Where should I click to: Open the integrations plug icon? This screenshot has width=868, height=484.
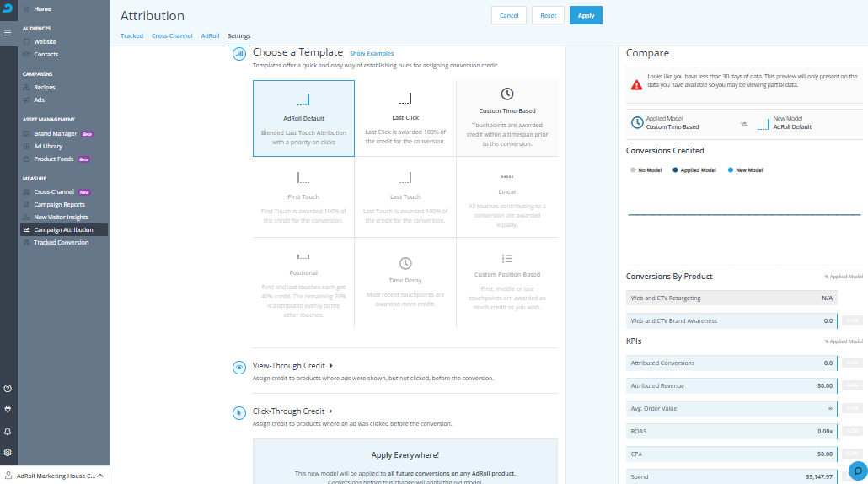click(8, 410)
